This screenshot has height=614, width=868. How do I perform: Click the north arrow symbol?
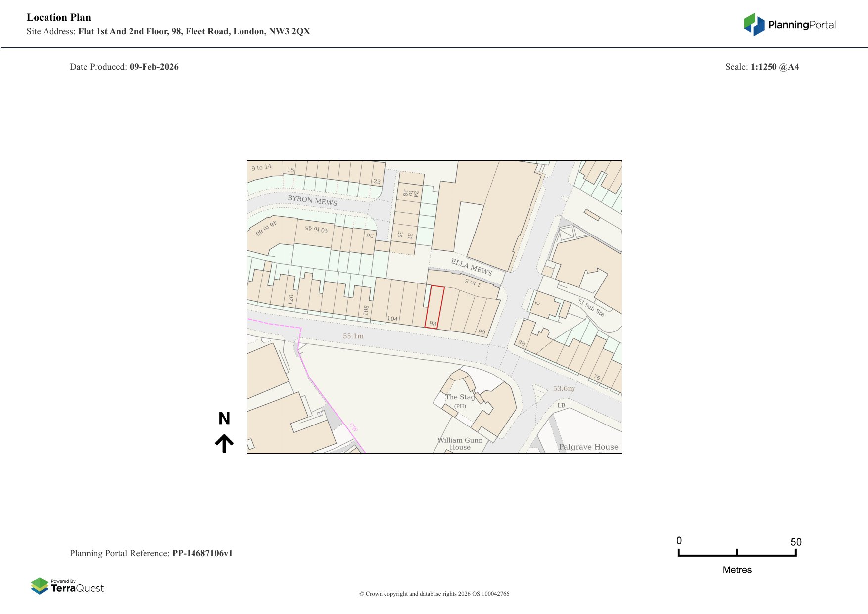pyautogui.click(x=224, y=443)
